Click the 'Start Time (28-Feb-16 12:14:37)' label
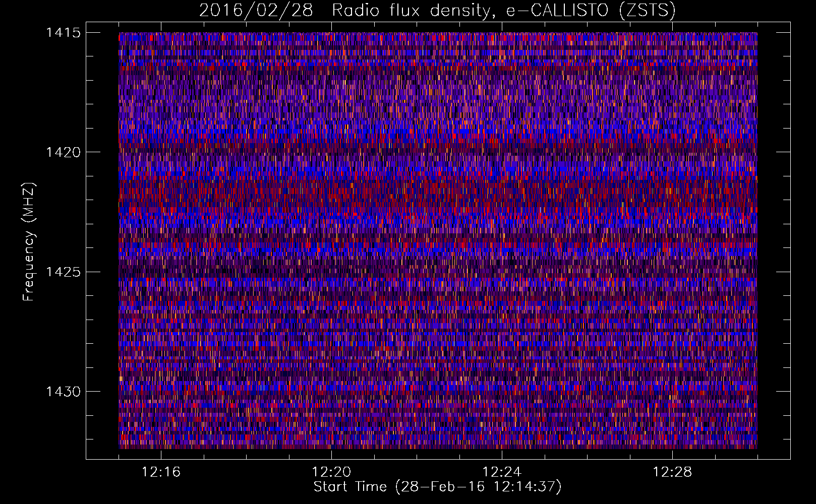This screenshot has width=816, height=504. [437, 487]
